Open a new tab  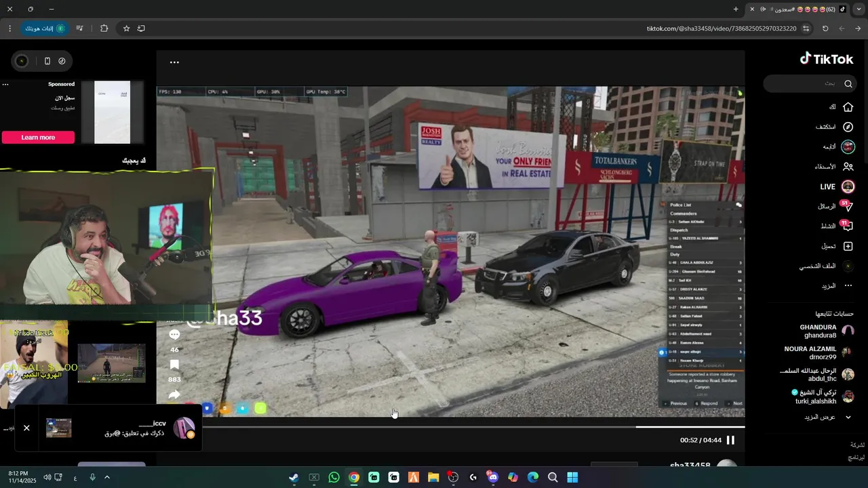(736, 9)
